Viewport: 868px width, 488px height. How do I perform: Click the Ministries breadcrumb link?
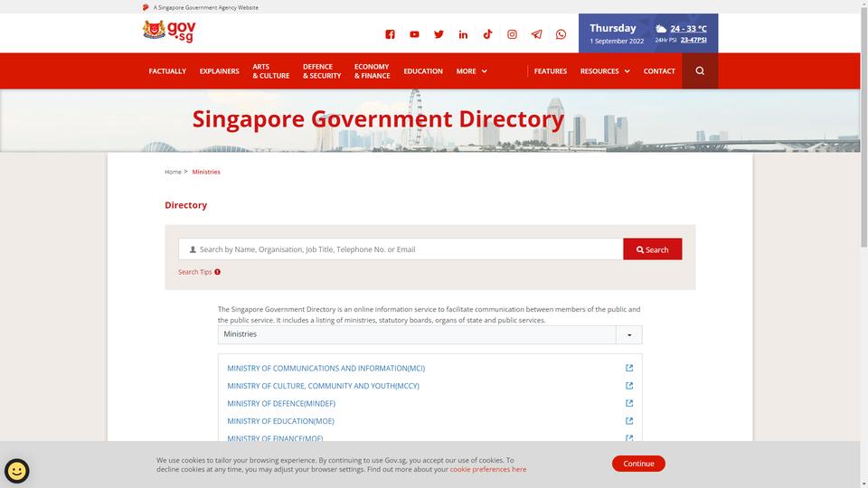click(206, 172)
